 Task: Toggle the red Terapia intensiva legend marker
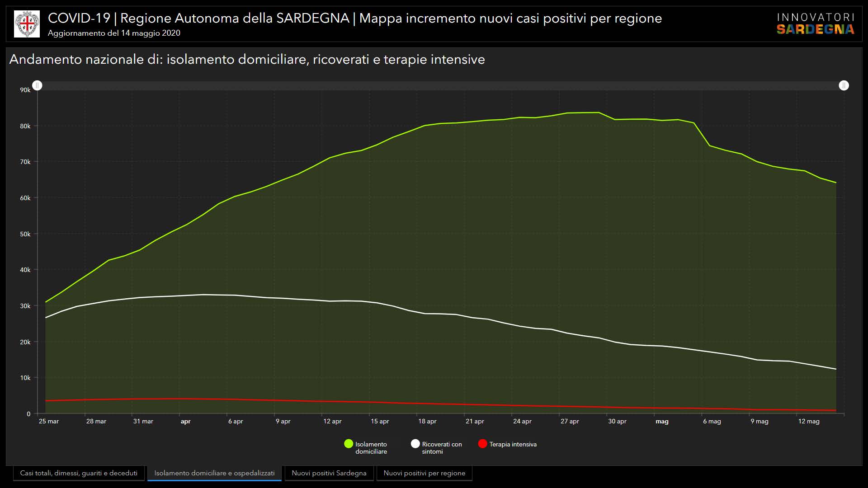pos(482,444)
